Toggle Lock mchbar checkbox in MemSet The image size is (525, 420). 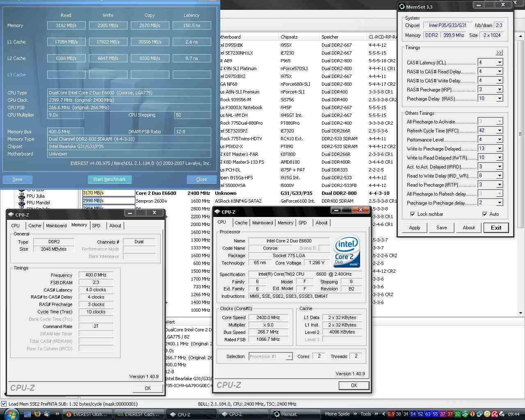[412, 214]
